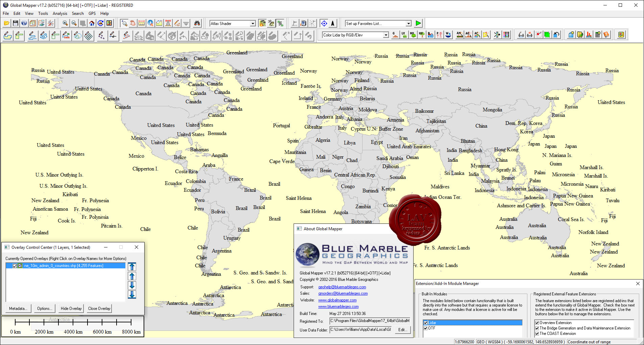Image resolution: width=644 pixels, height=345 pixels.
Task: Toggle the hill shading sun icon
Action: coord(262,23)
